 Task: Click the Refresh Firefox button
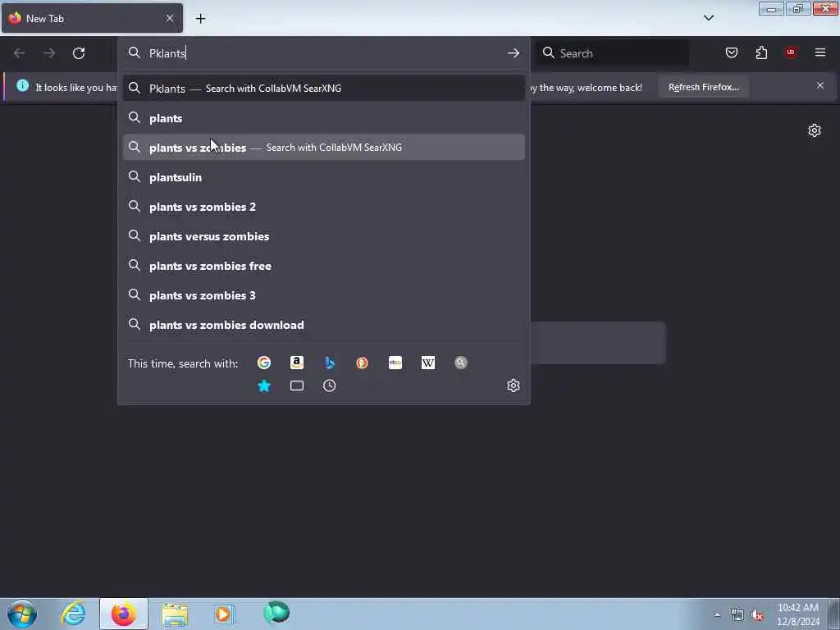(x=703, y=87)
